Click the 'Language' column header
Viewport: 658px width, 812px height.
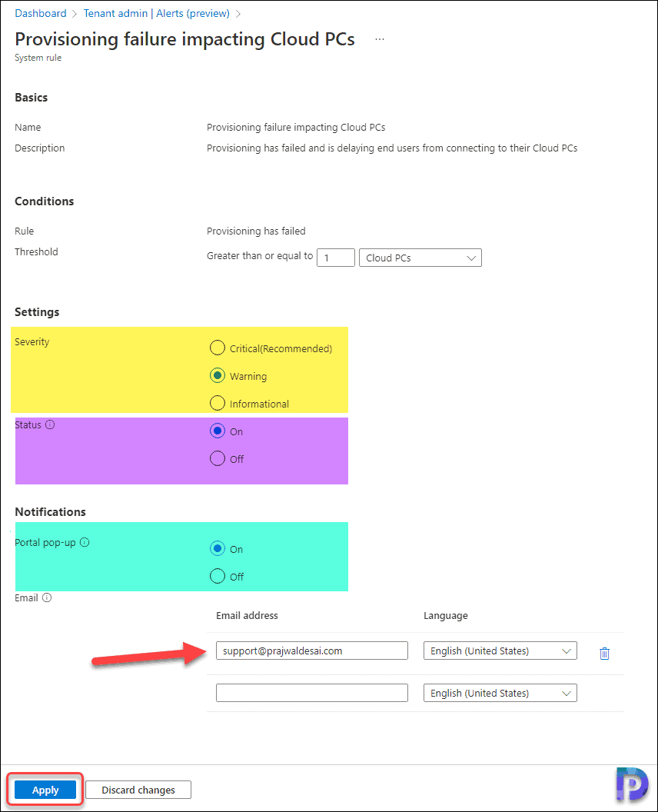pos(446,616)
